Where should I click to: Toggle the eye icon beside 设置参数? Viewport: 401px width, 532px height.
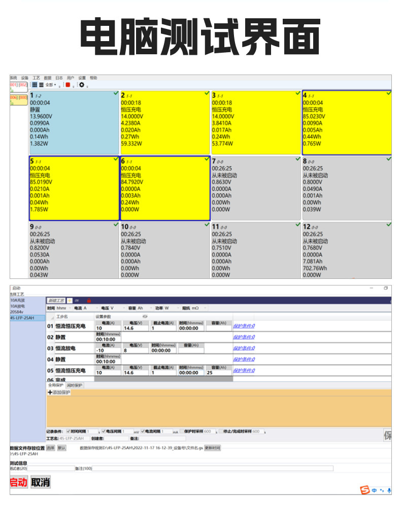145,316
